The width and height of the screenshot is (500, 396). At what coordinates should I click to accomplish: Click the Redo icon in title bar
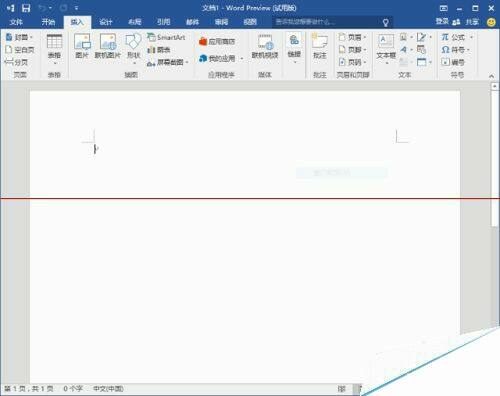[63, 8]
